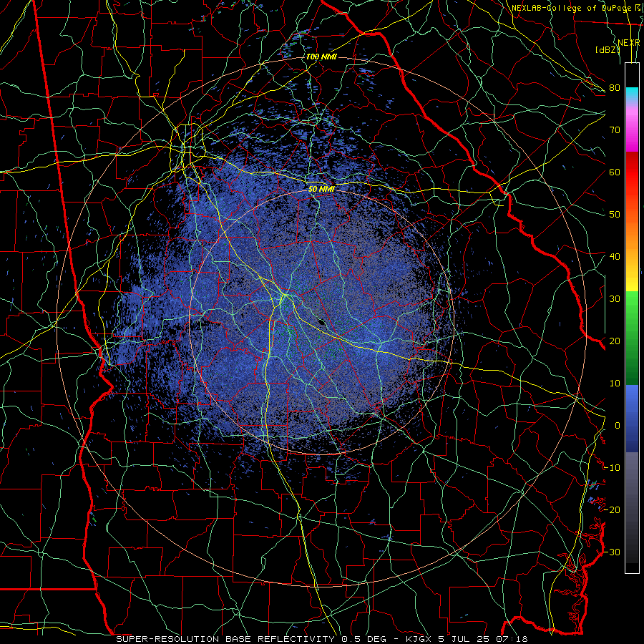Image resolution: width=644 pixels, height=644 pixels.
Task: Click the Super-Resolution Base Reflectivity caption
Action: coord(225,639)
